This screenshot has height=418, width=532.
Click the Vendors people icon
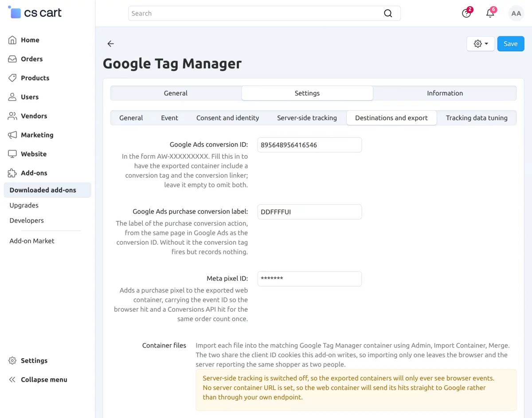(13, 116)
